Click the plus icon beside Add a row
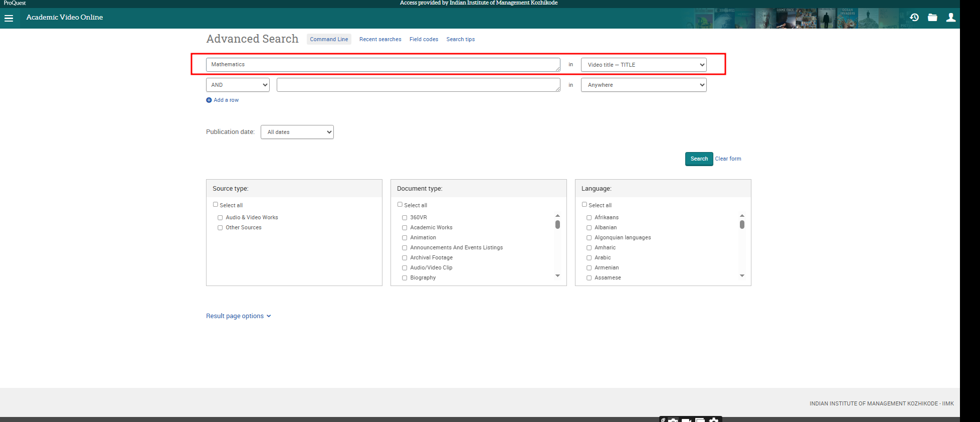Screen dimensions: 980x422 coord(209,100)
